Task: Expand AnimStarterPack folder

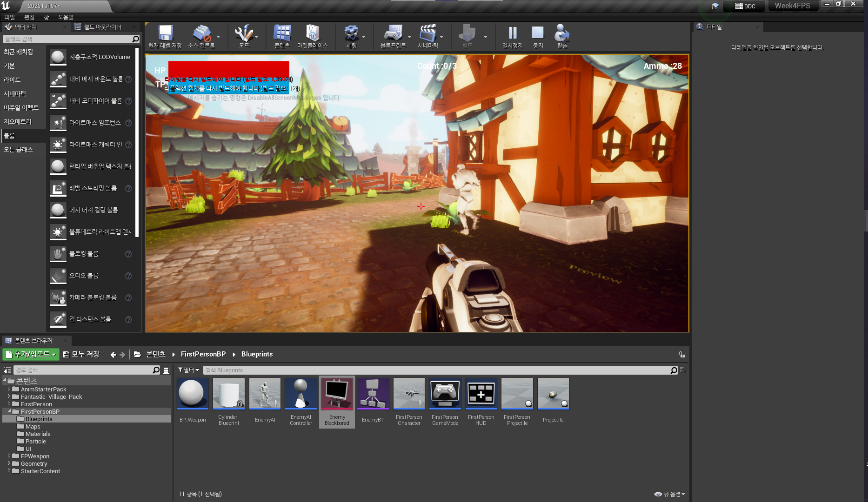Action: coord(9,389)
